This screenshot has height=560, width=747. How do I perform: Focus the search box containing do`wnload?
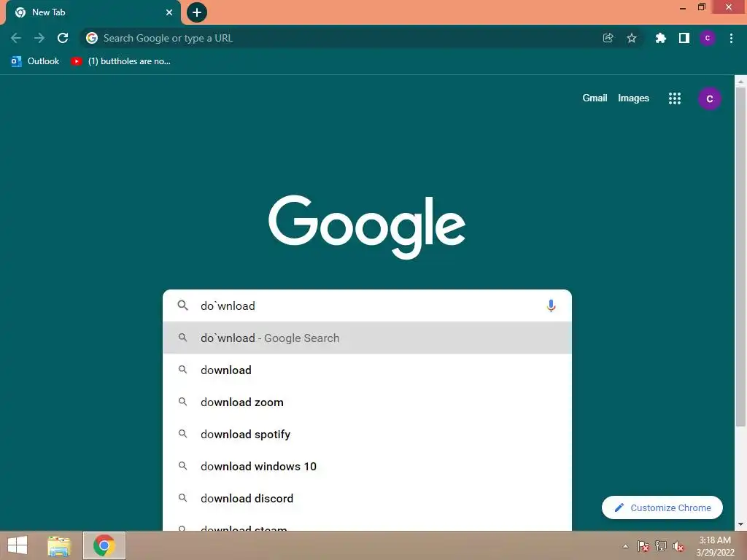point(367,306)
